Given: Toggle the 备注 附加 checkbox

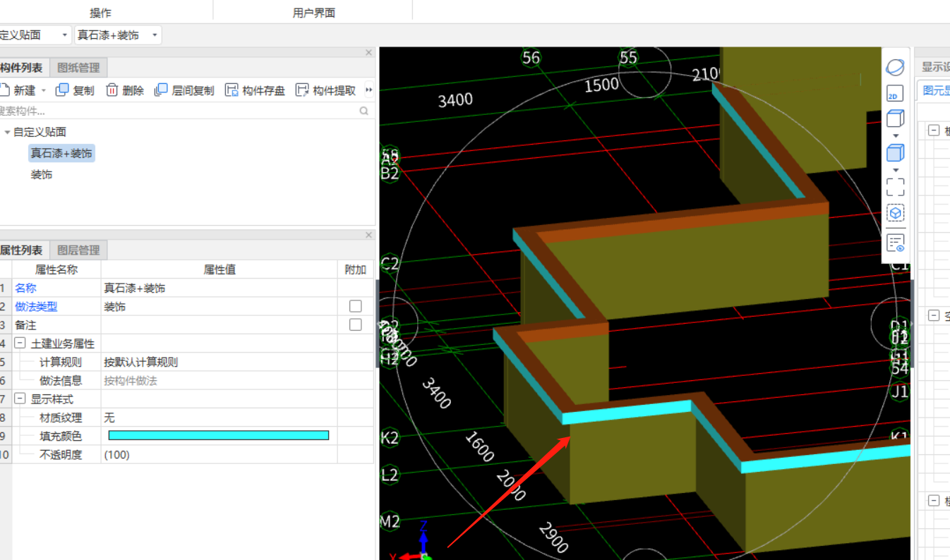Looking at the screenshot, I should (356, 324).
